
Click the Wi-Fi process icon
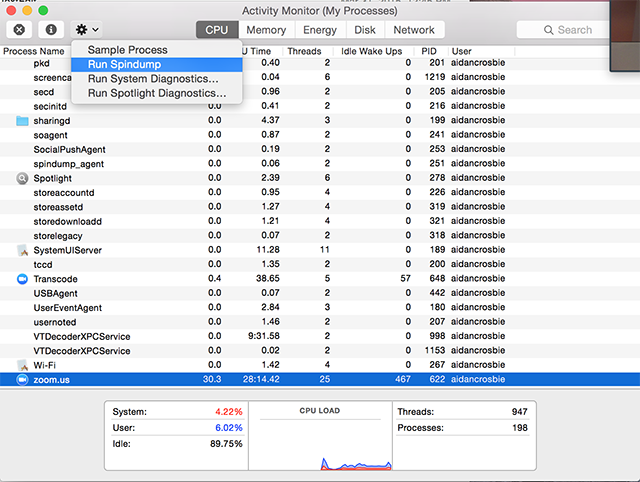pyautogui.click(x=22, y=365)
